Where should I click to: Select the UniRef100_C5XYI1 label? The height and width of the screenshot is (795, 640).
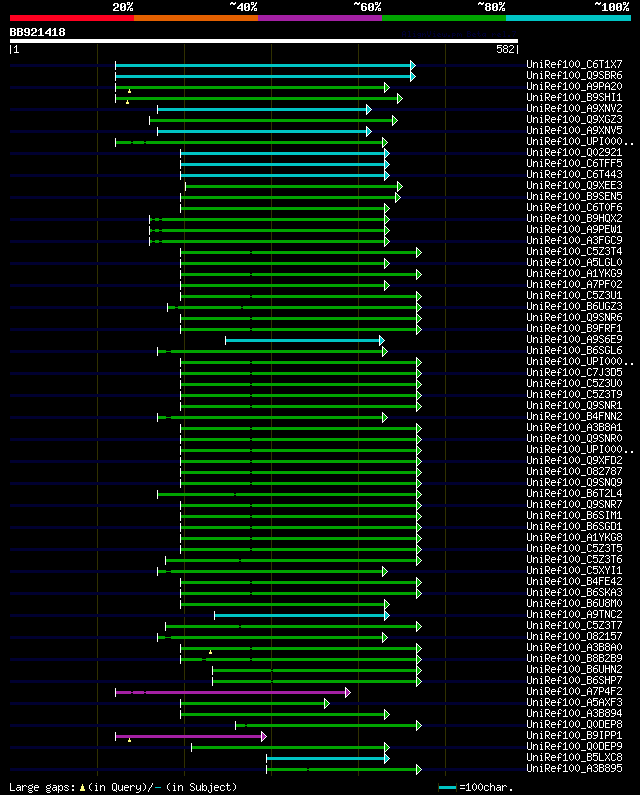pyautogui.click(x=574, y=570)
